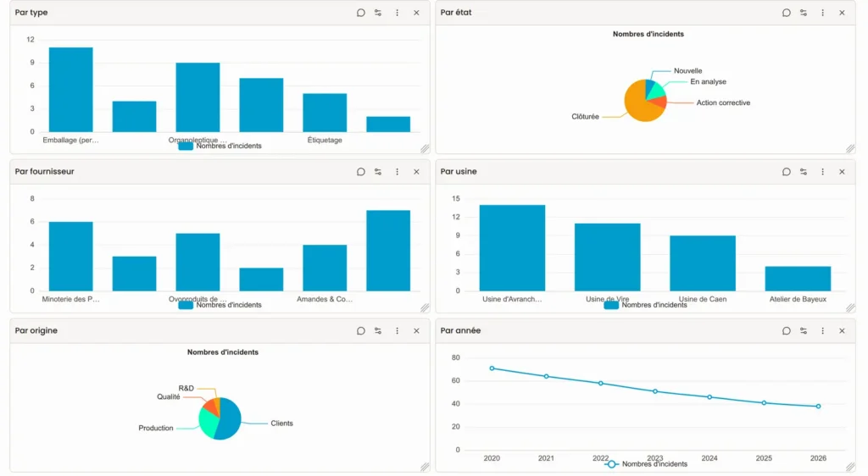Open the more options menu on Par origine
Viewport: 868px width, 476px height.
397,330
